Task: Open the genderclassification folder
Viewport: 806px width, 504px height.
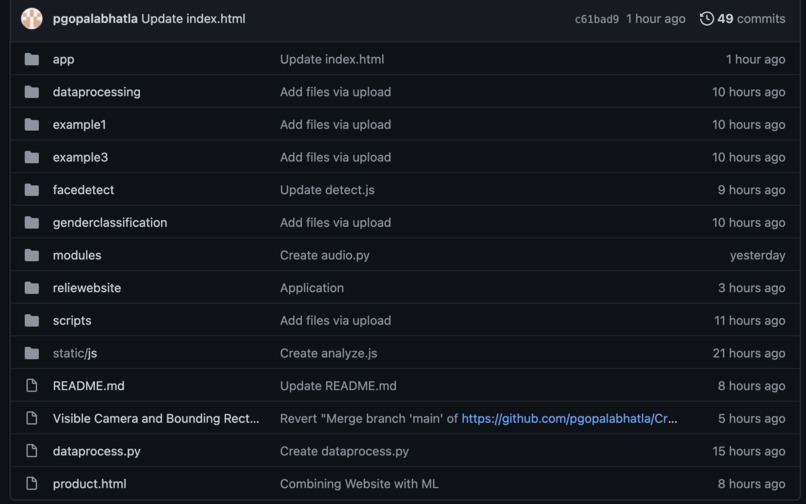Action: click(110, 223)
